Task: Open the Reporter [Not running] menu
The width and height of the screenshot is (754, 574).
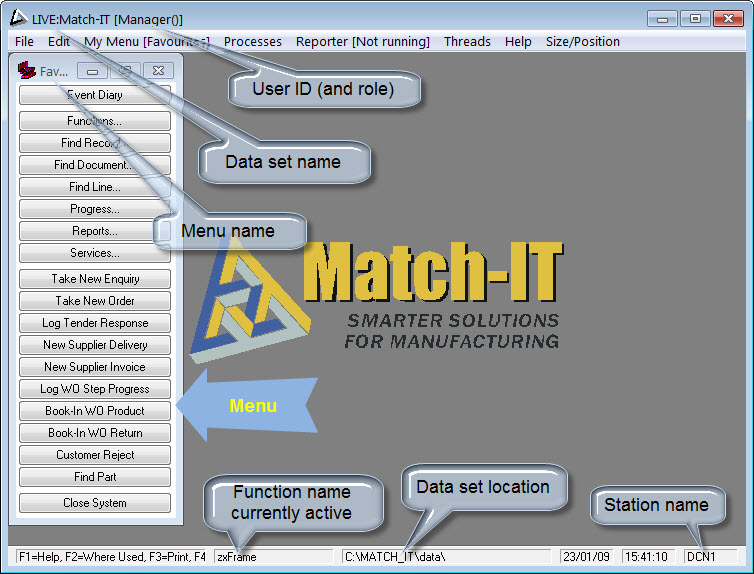Action: tap(363, 42)
